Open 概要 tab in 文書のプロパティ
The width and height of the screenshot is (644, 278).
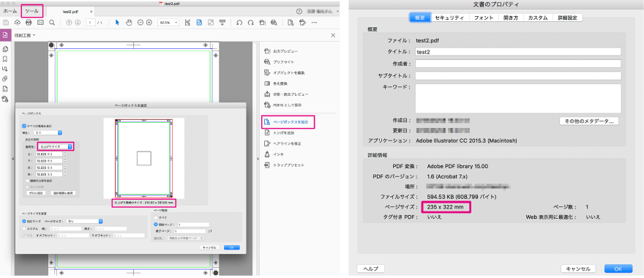tap(420, 18)
